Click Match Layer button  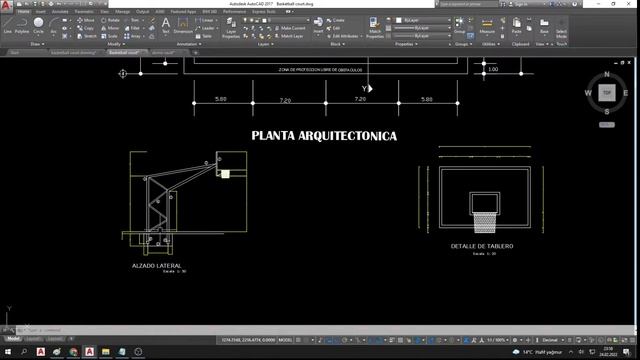tap(289, 36)
